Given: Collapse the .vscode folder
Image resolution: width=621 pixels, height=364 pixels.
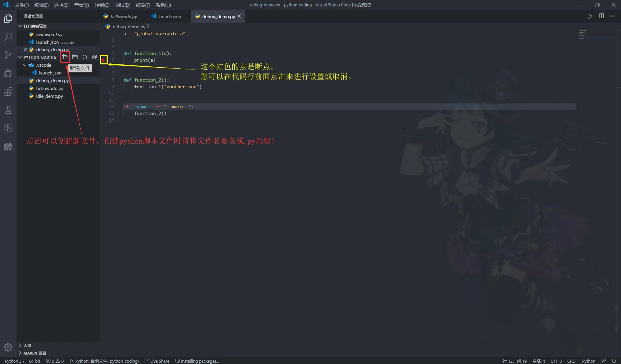Looking at the screenshot, I should coord(25,65).
